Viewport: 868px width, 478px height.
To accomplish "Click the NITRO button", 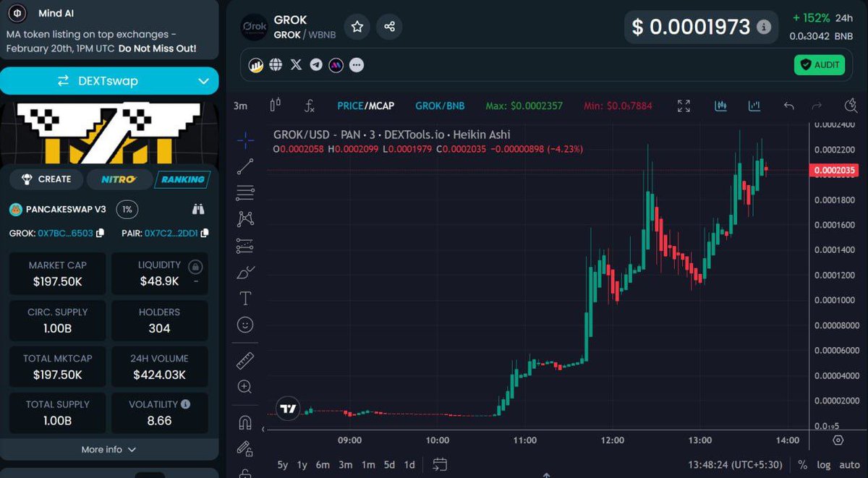I will (x=119, y=179).
